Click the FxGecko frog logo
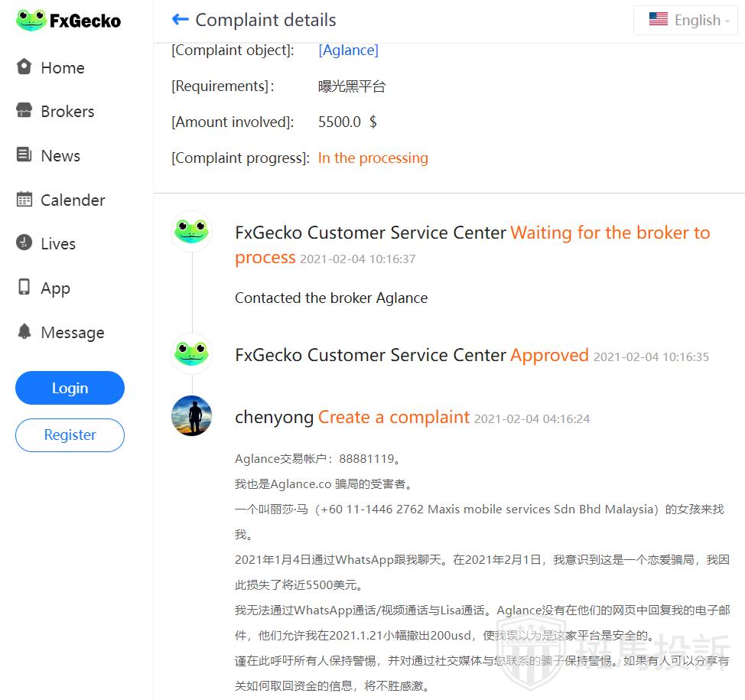 [31, 21]
